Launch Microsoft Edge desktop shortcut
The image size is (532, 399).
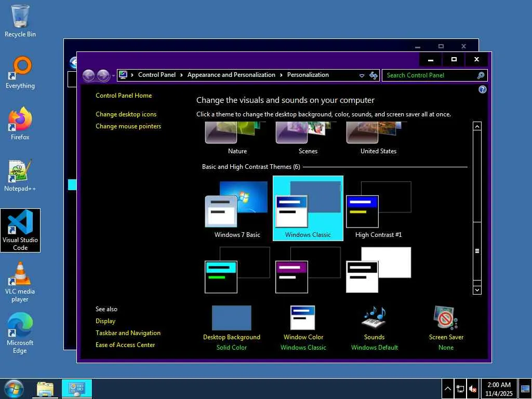(x=20, y=333)
